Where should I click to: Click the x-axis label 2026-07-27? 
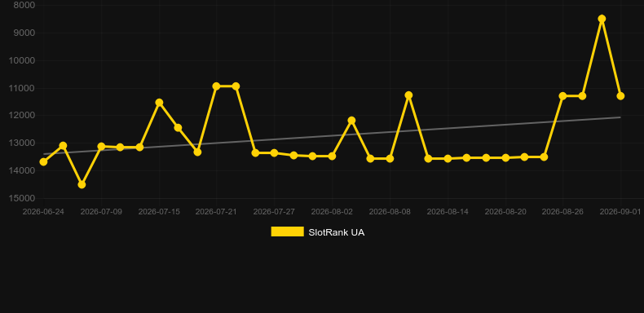275,212
